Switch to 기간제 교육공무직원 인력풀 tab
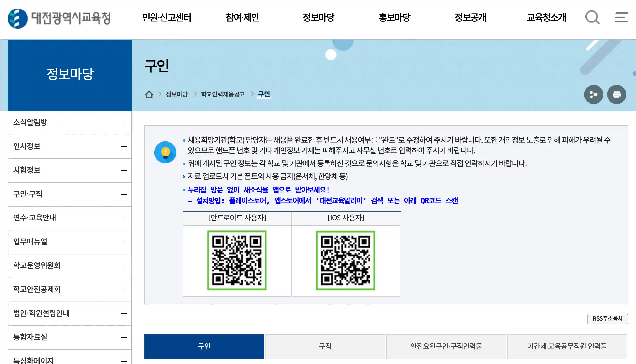Image resolution: width=636 pixels, height=364 pixels. 567,347
